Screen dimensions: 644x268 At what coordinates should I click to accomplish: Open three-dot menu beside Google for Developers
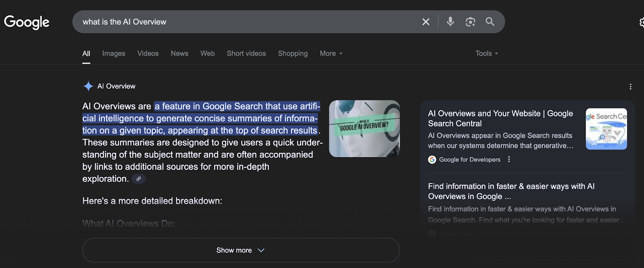pyautogui.click(x=509, y=159)
